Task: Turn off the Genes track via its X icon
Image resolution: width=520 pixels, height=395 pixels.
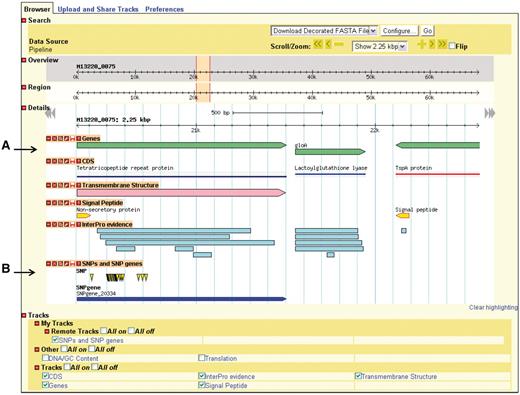Action: click(x=54, y=138)
